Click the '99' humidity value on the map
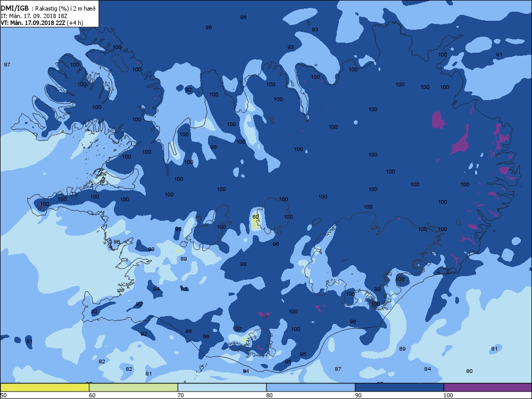The height and width of the screenshot is (399, 532). (x=377, y=289)
